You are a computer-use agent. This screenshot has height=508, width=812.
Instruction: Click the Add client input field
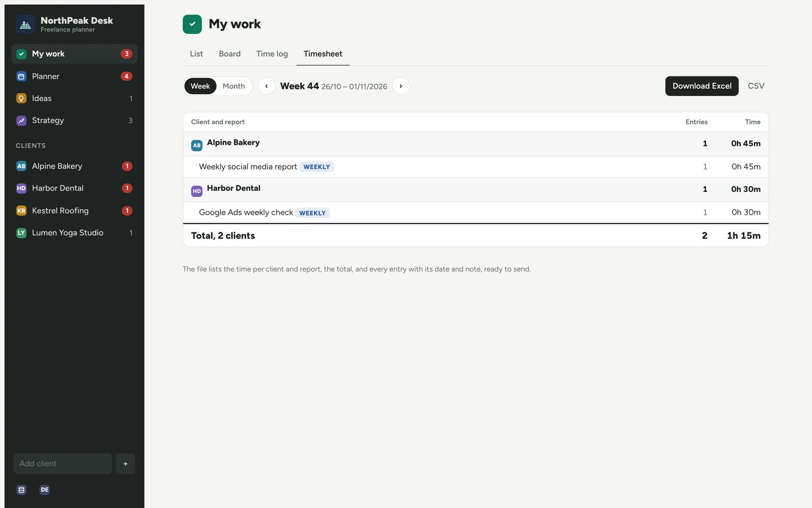(x=63, y=464)
